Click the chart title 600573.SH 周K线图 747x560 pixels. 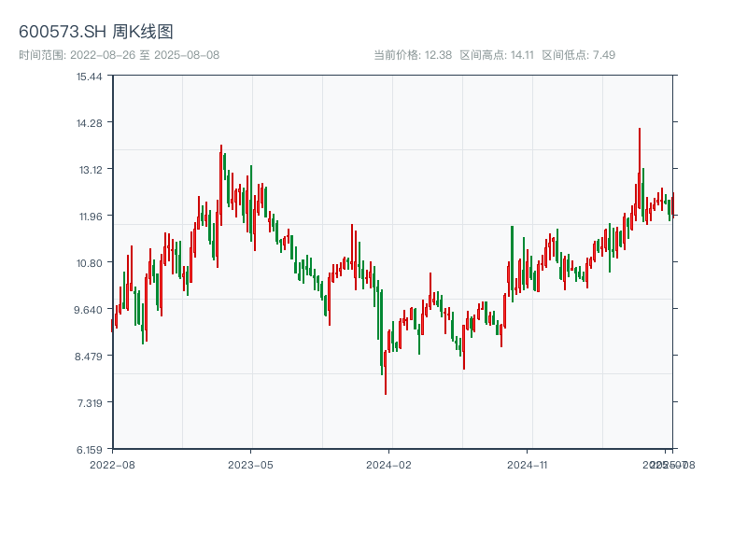click(x=96, y=32)
